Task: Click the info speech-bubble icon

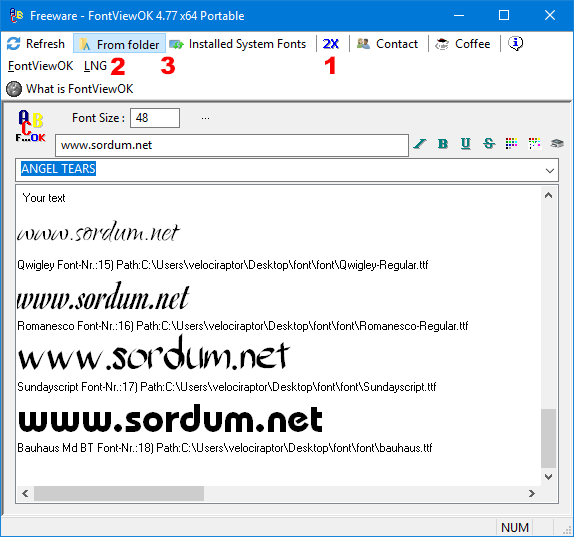Action: click(x=515, y=44)
